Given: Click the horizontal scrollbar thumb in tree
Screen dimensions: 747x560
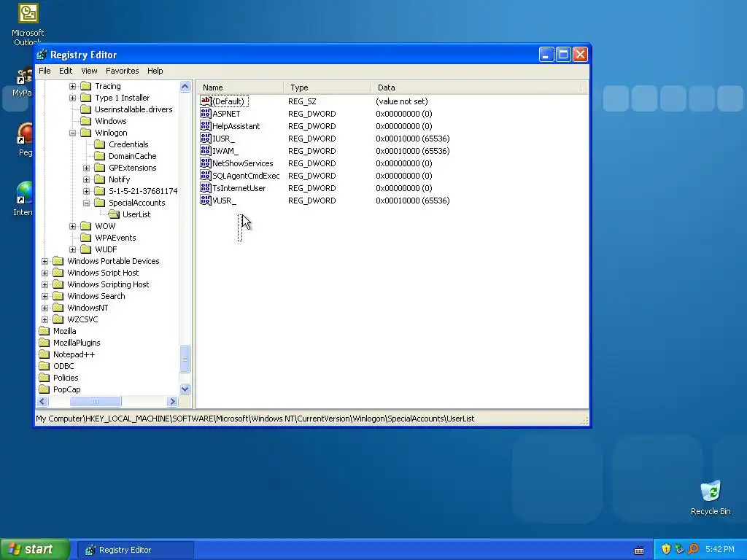Looking at the screenshot, I should click(x=96, y=402).
